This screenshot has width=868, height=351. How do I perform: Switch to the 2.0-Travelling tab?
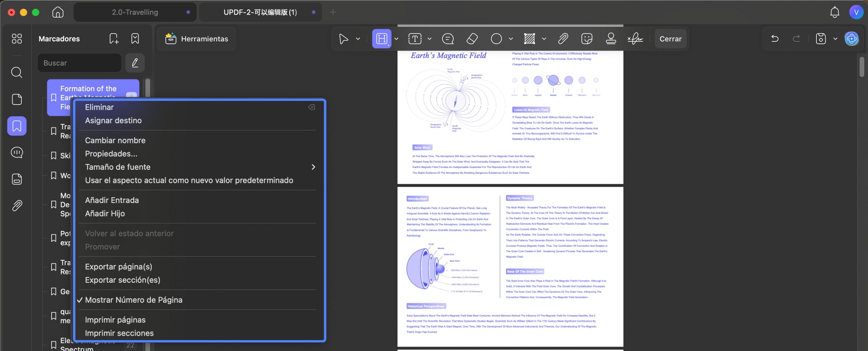coord(135,12)
